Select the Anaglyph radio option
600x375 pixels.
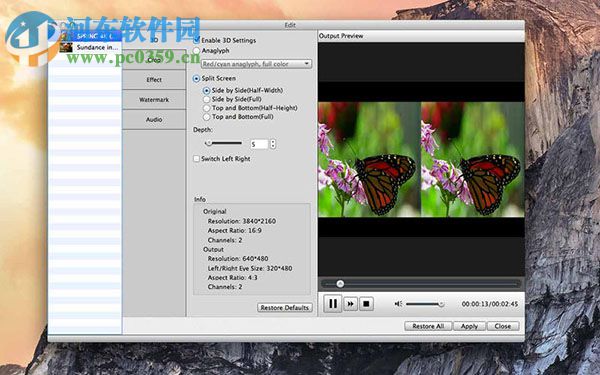tap(196, 51)
